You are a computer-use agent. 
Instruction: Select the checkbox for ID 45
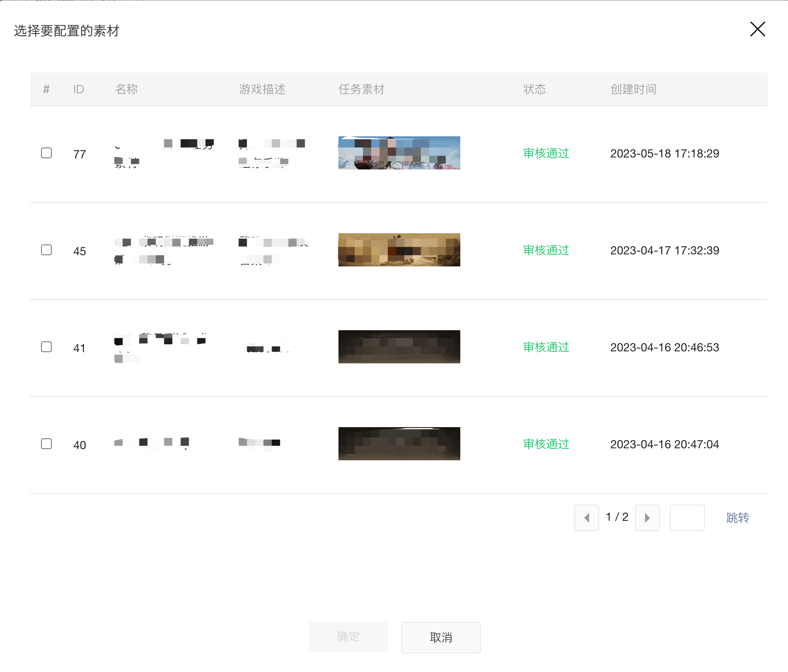tap(46, 250)
